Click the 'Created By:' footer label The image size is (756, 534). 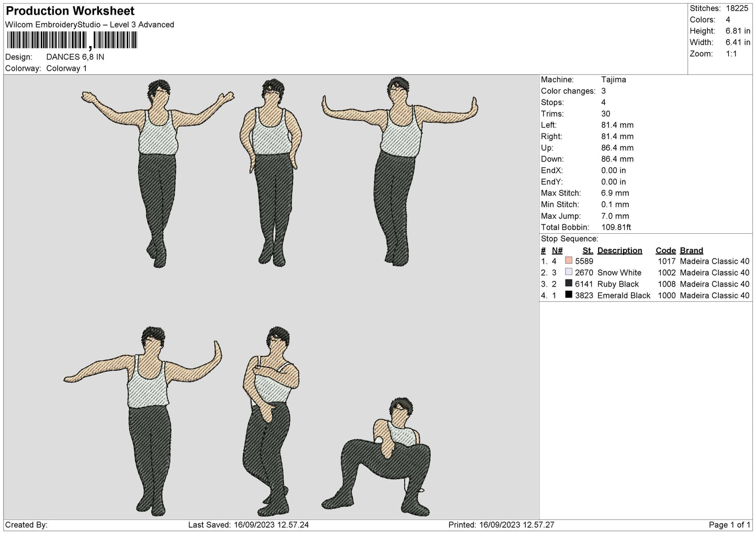point(27,525)
